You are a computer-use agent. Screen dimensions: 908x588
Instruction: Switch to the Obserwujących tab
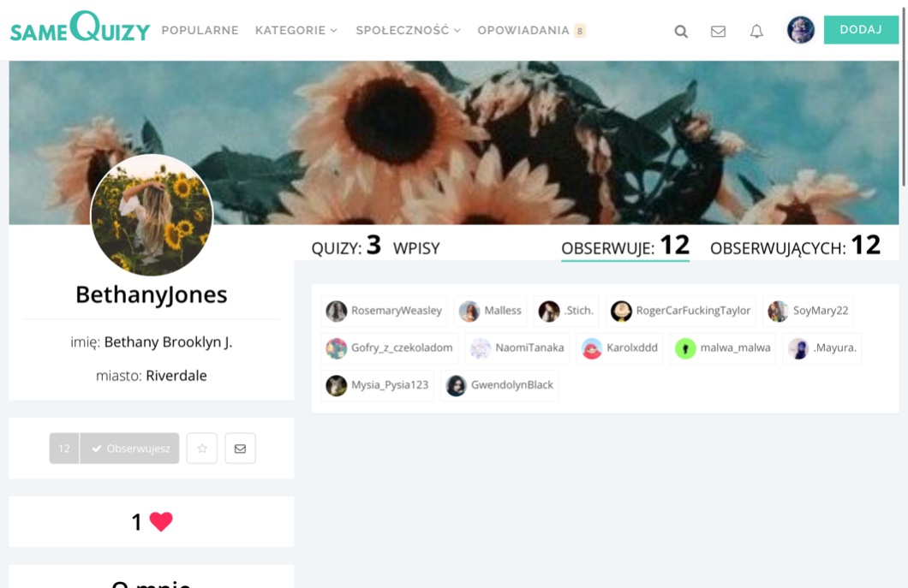(x=794, y=246)
